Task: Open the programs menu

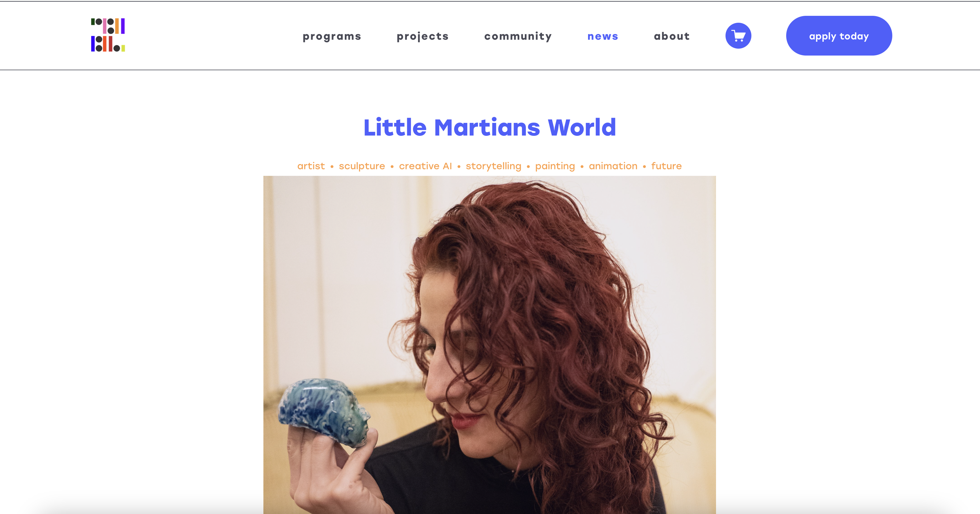Action: tap(332, 36)
